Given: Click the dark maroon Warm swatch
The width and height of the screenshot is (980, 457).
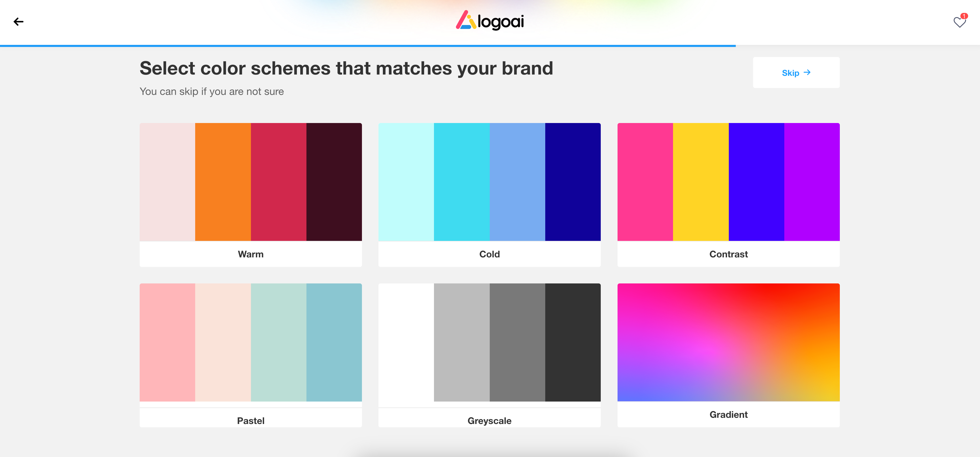Looking at the screenshot, I should coord(334,182).
